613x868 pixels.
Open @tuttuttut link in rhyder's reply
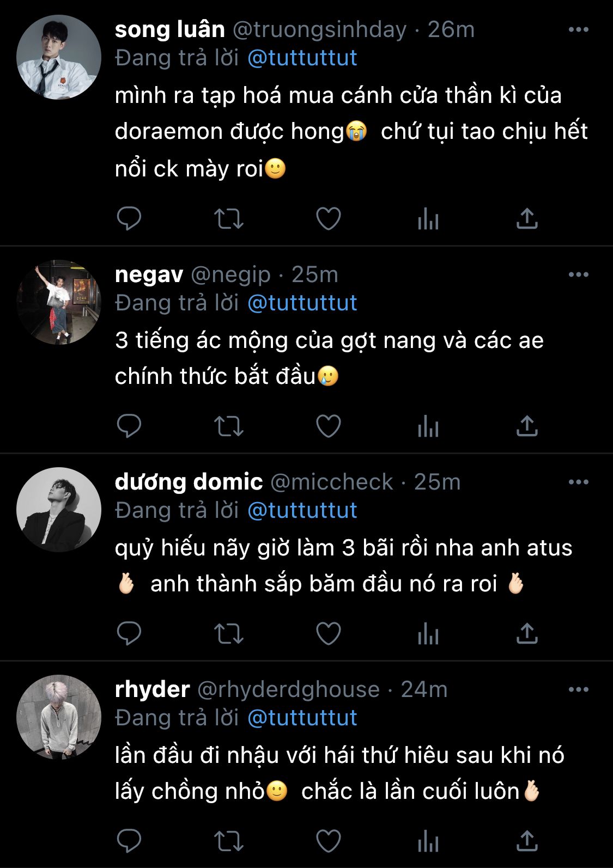pyautogui.click(x=302, y=718)
